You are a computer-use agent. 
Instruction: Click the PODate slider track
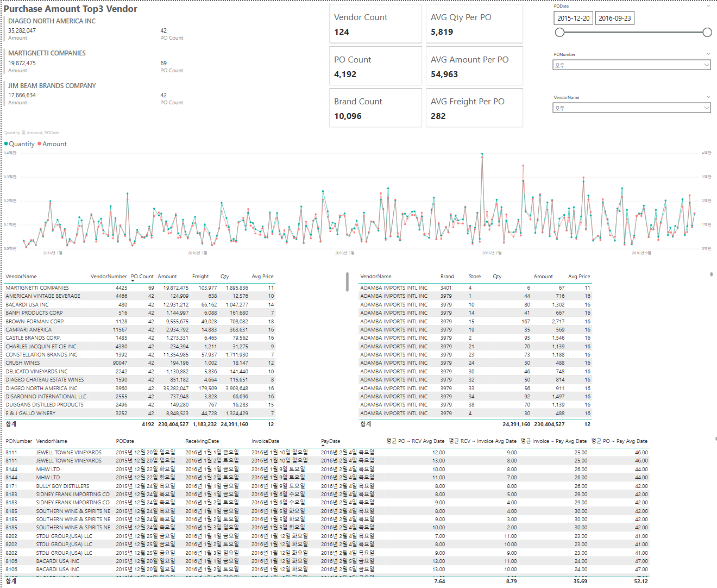(x=633, y=33)
